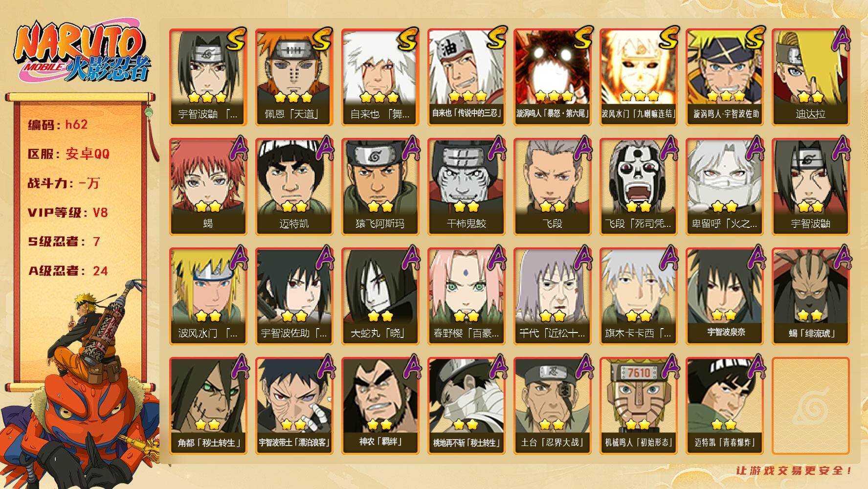Open the 大蛇丸「晓」 card
The width and height of the screenshot is (868, 489).
click(380, 296)
